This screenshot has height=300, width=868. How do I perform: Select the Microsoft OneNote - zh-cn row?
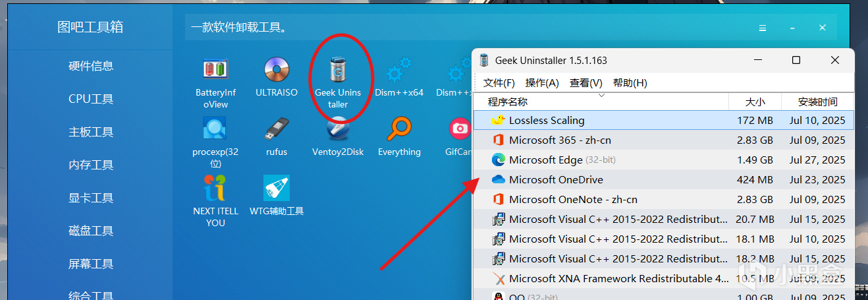click(664, 199)
